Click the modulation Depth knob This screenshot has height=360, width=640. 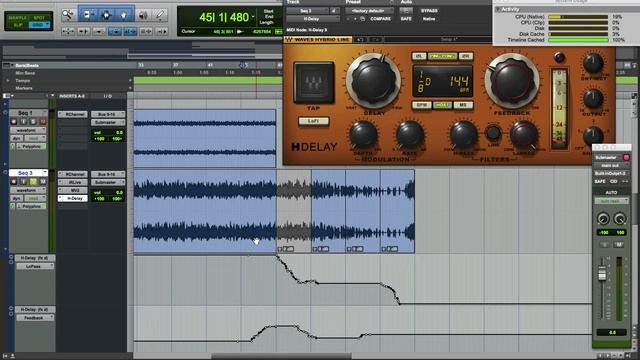[363, 135]
